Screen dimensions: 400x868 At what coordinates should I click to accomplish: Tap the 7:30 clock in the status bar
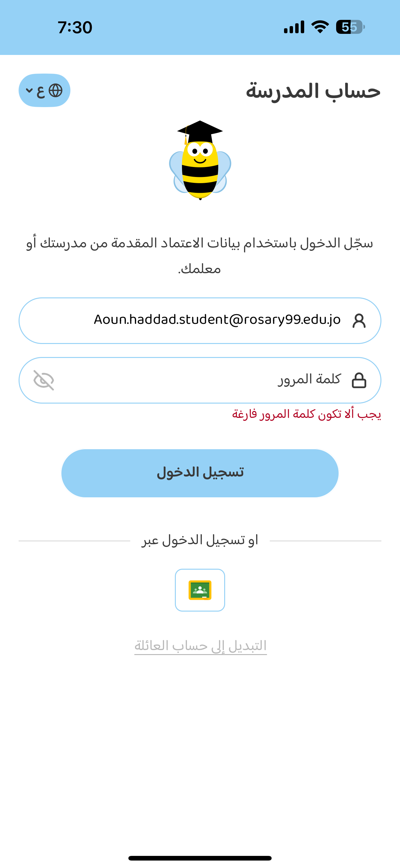75,28
